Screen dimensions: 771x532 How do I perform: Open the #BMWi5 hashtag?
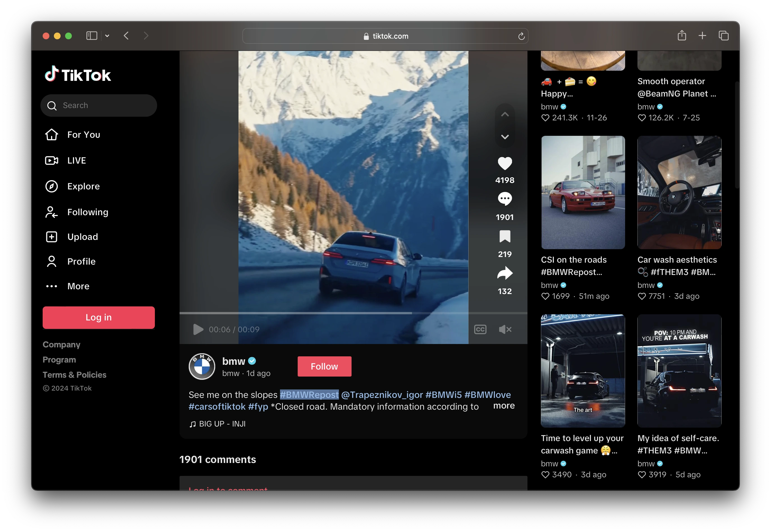(443, 395)
